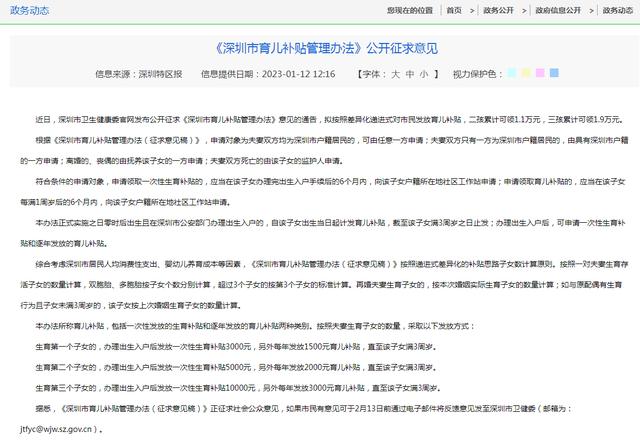Click the paragraph beginning 本办法所称育儿补贴
The image size is (640, 445).
(255, 326)
